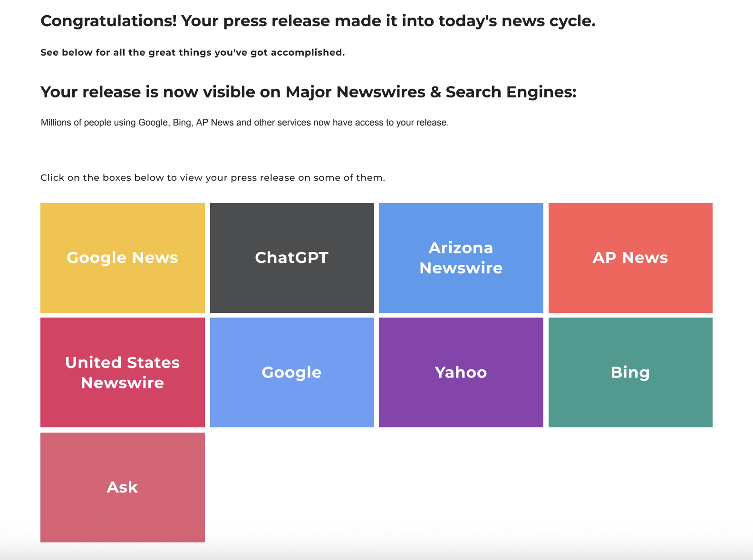This screenshot has width=753, height=560.
Task: Click the Bing tile
Action: point(630,372)
